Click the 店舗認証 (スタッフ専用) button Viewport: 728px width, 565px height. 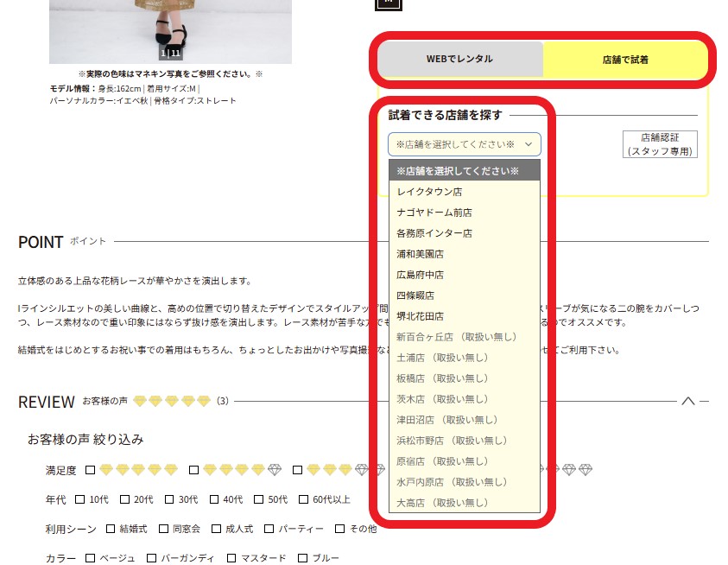pos(660,144)
